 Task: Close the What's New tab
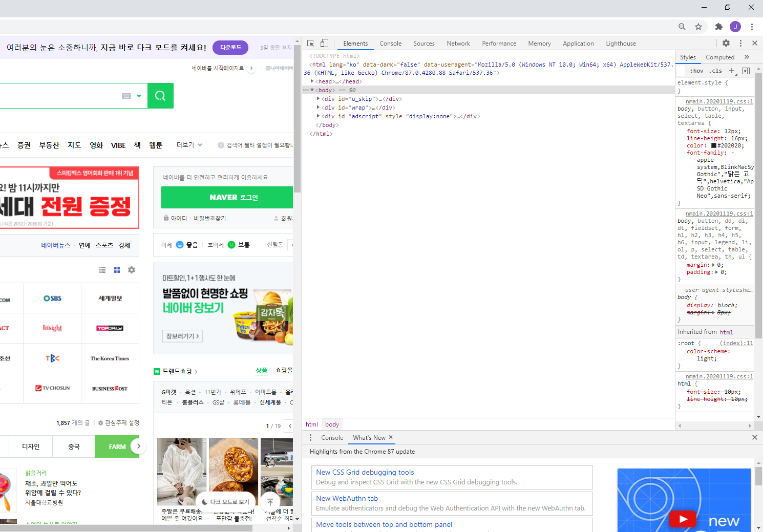(x=391, y=437)
